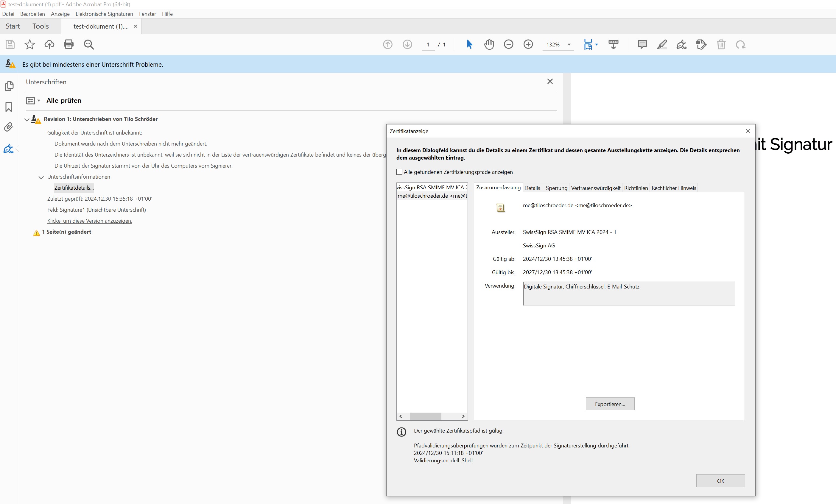This screenshot has height=504, width=836.
Task: Click link to view this signed version
Action: pyautogui.click(x=90, y=221)
